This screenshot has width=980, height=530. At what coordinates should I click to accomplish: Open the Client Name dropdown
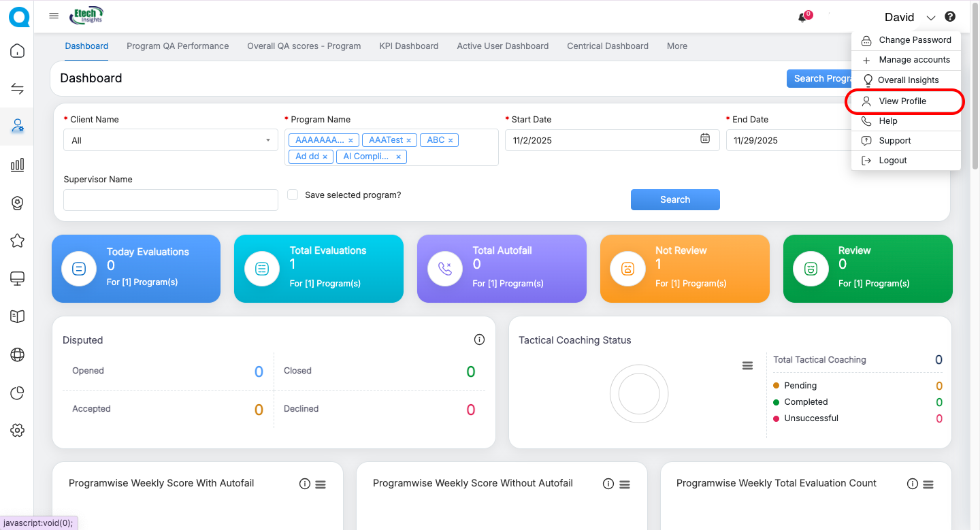[170, 140]
